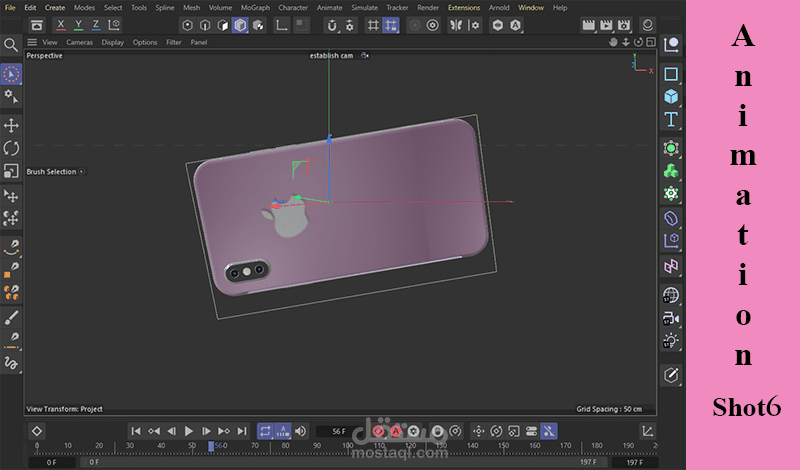The width and height of the screenshot is (800, 470).
Task: Click the timeline preview range bar
Action: click(x=342, y=462)
